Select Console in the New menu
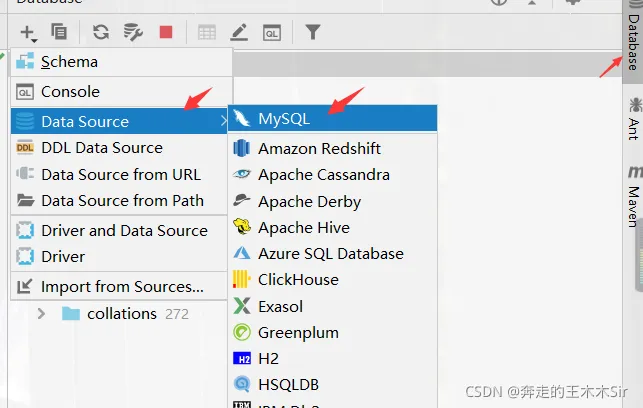Screen dimensions: 643x408 pyautogui.click(x=121, y=92)
